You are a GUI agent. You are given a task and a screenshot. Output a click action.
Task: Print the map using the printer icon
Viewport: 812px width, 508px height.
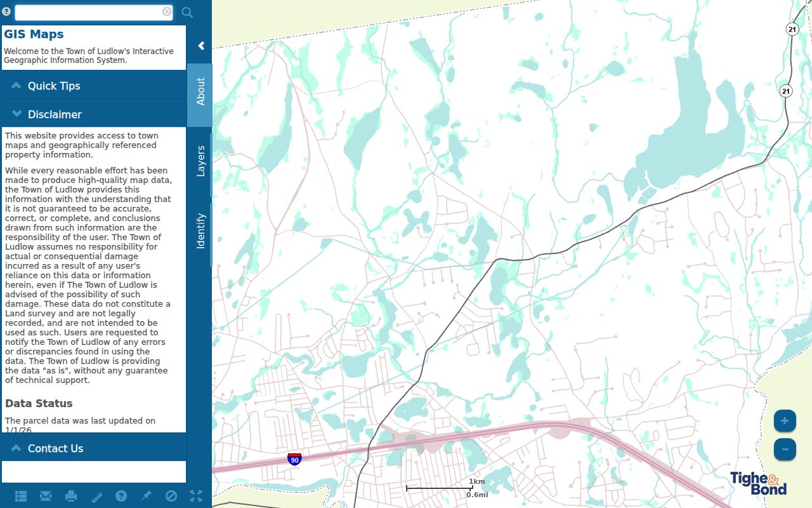pyautogui.click(x=71, y=496)
